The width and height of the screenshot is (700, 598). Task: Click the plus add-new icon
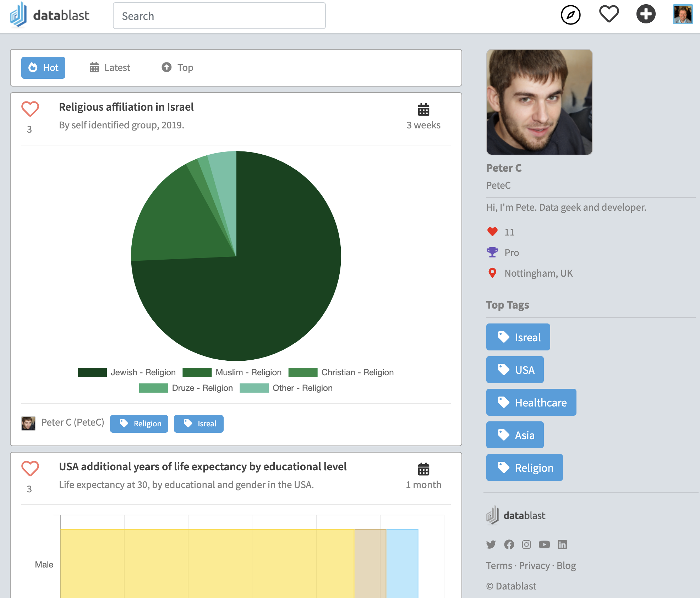tap(646, 14)
